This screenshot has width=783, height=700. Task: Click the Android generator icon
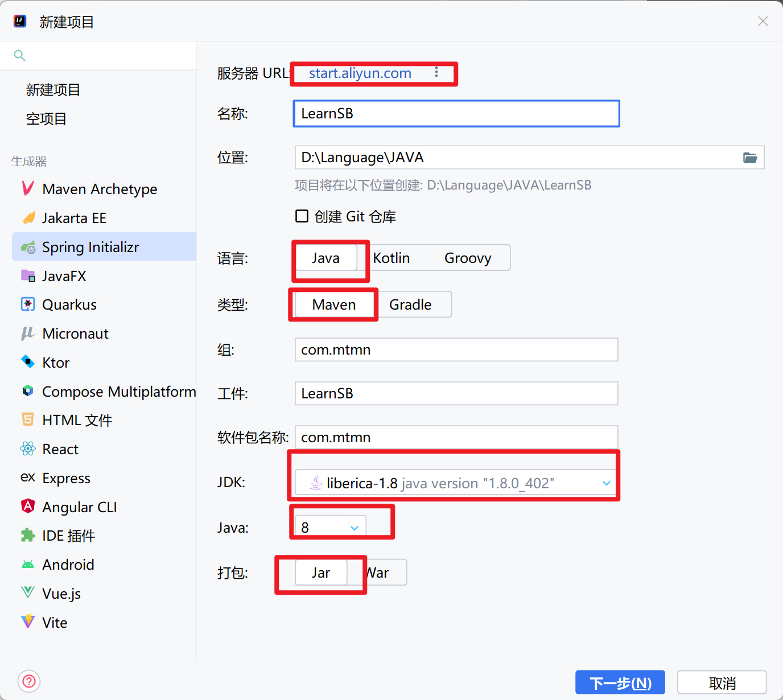tap(27, 565)
